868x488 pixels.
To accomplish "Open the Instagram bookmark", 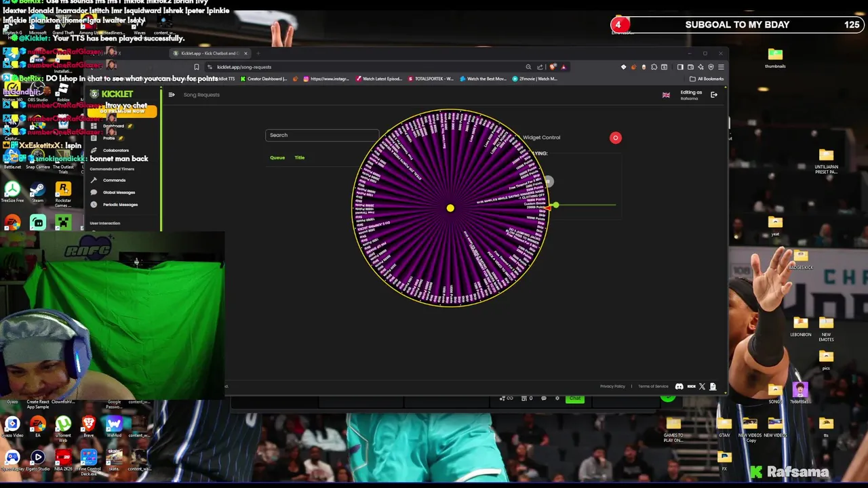I will (325, 79).
